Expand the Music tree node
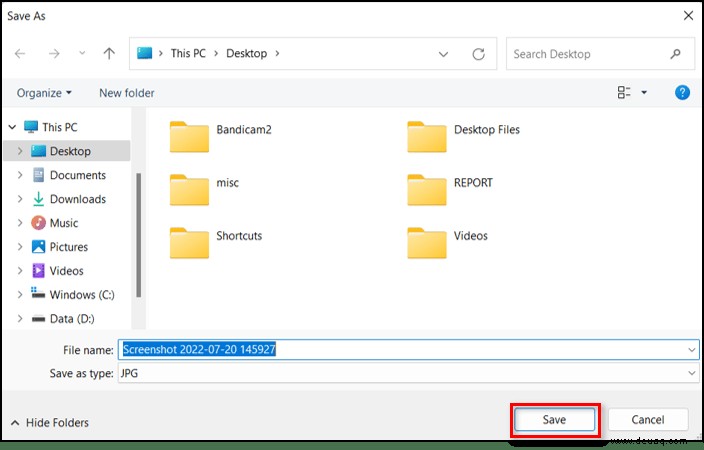 [x=20, y=222]
